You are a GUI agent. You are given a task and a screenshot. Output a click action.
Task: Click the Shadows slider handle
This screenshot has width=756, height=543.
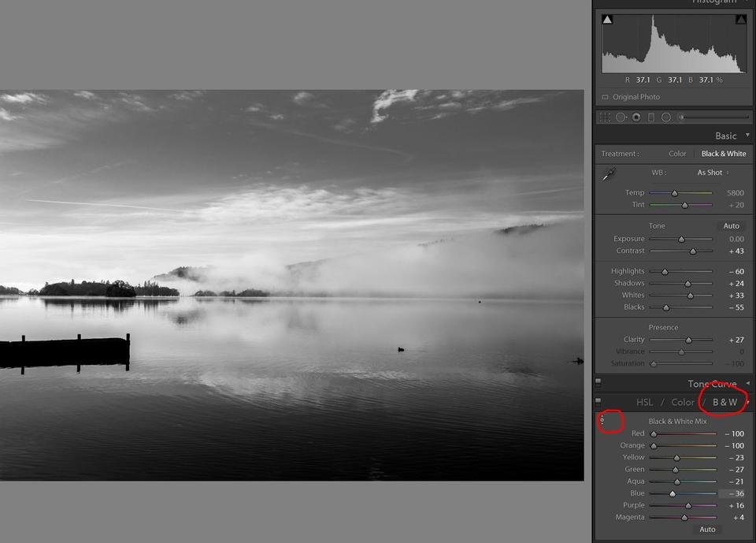coord(688,284)
